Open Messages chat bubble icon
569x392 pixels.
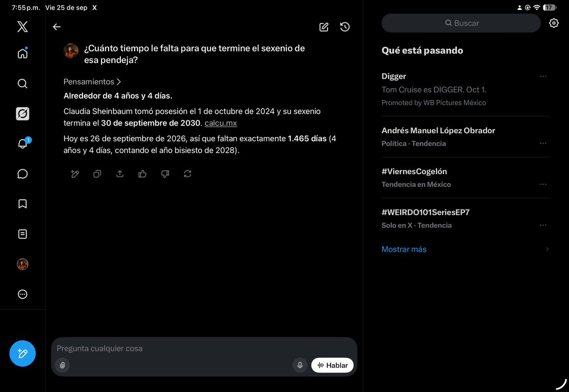(x=22, y=174)
